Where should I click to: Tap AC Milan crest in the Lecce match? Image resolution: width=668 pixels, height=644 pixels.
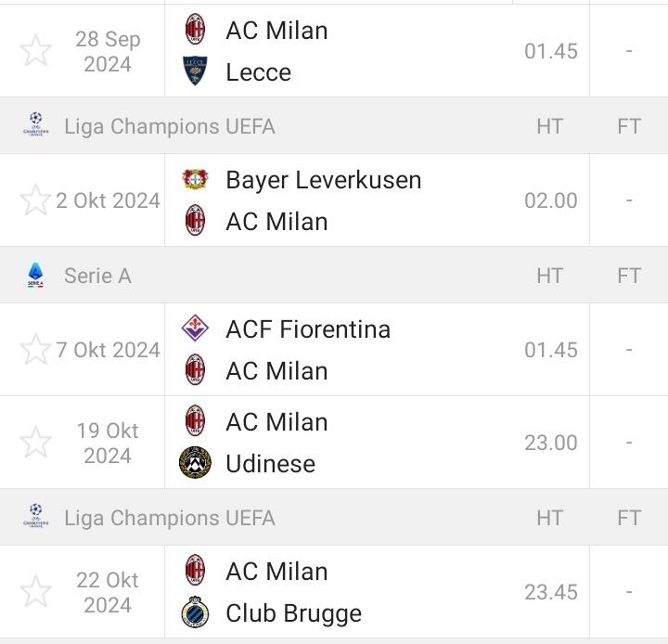click(195, 30)
